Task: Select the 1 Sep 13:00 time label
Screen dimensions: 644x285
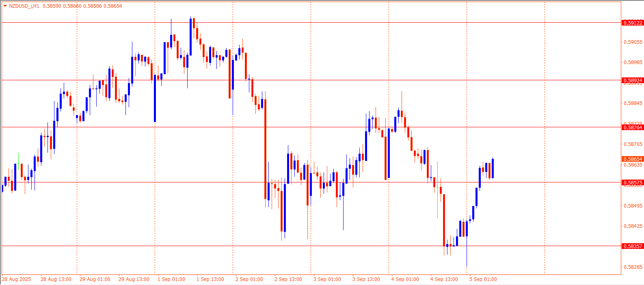Action: click(x=210, y=279)
